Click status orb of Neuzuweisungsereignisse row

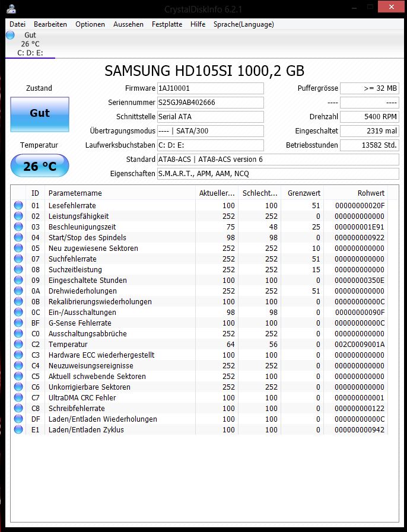click(18, 366)
